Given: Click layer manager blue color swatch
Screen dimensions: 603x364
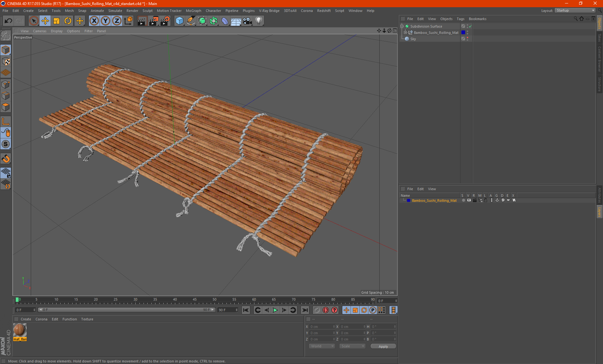Looking at the screenshot, I should point(408,200).
